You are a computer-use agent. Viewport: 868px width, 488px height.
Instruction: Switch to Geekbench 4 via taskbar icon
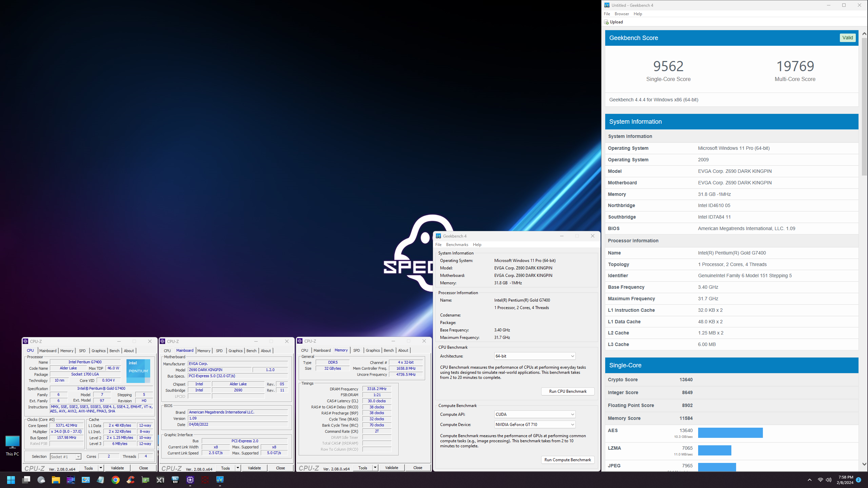(220, 480)
